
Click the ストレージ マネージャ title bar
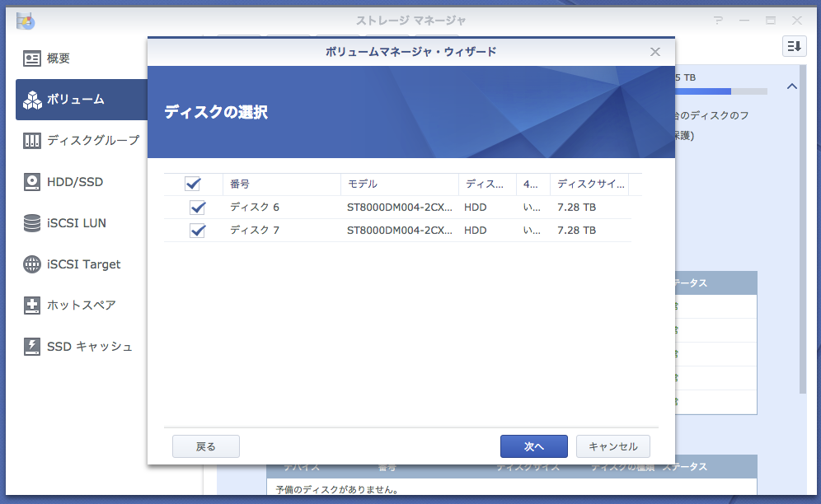pos(412,19)
